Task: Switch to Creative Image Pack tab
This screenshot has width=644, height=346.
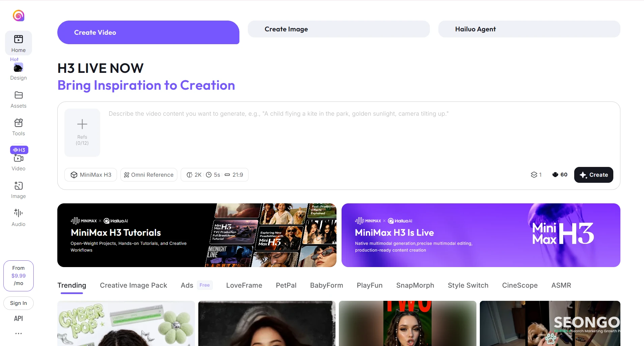Action: [x=134, y=285]
